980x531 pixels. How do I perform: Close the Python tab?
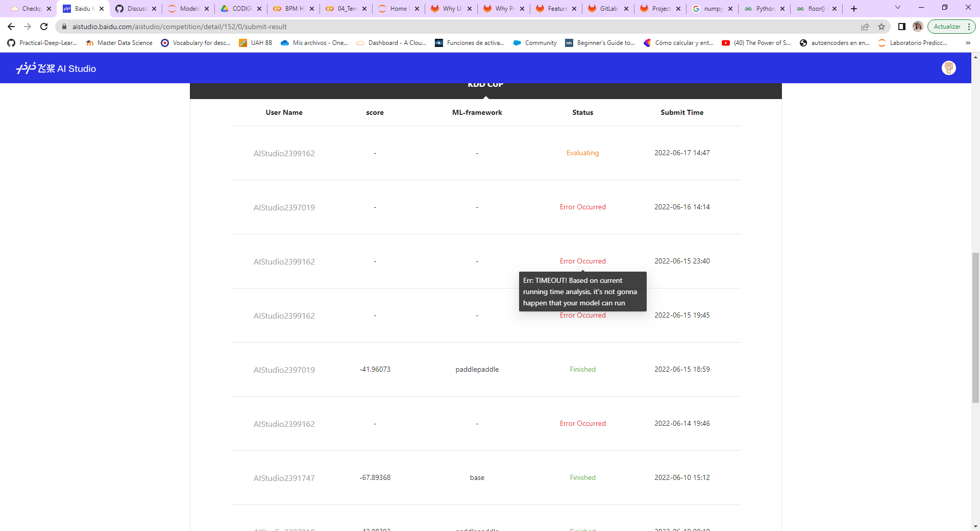point(782,9)
